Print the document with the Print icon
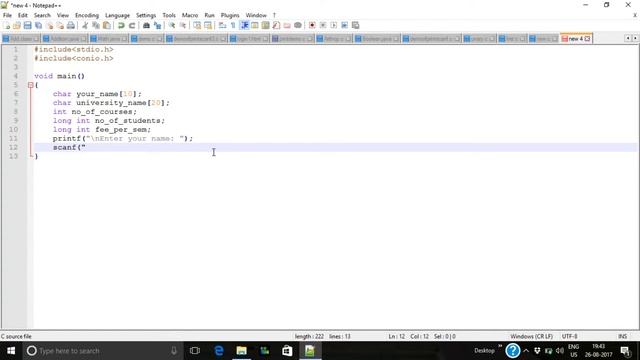 (71, 25)
